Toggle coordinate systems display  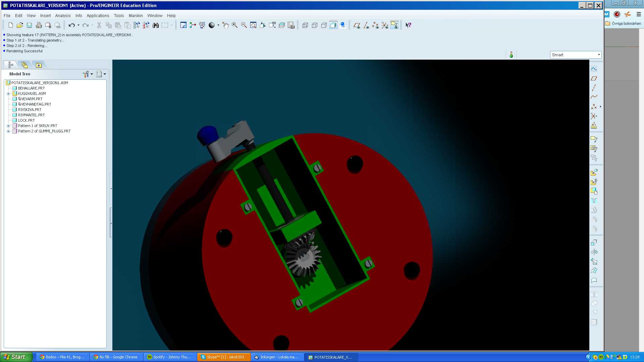(x=385, y=25)
